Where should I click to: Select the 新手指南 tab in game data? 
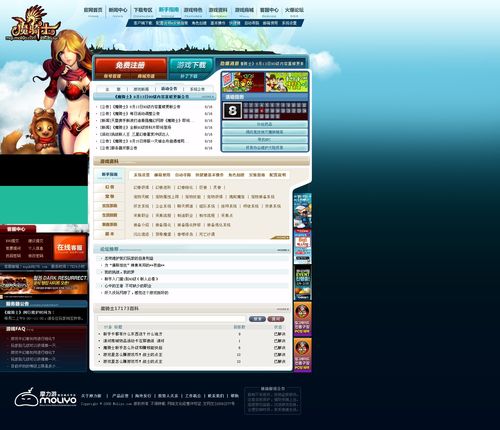click(110, 175)
